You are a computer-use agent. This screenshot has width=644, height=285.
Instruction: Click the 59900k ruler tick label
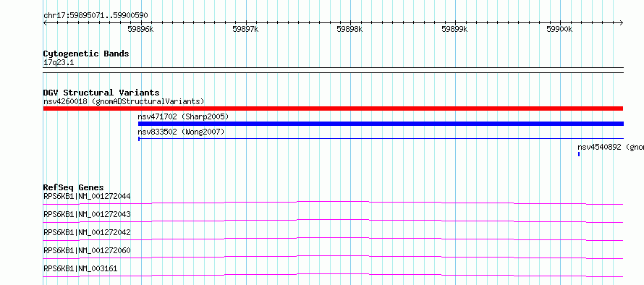coord(559,29)
